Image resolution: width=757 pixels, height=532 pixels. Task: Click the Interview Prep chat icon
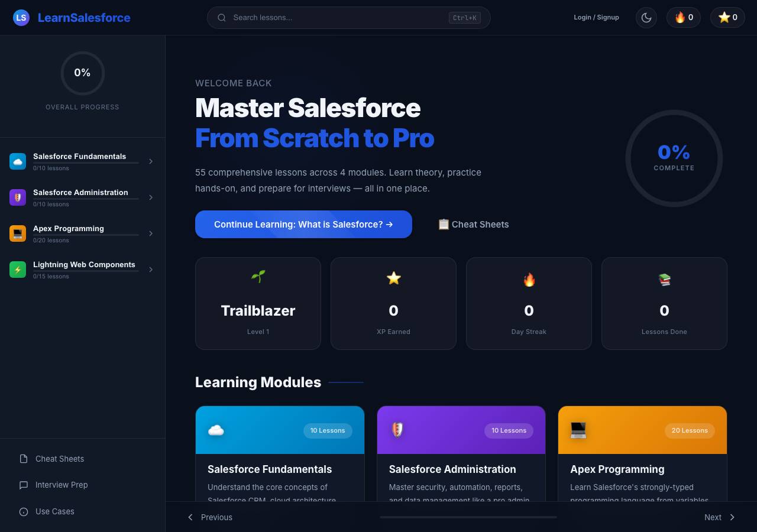click(x=24, y=485)
